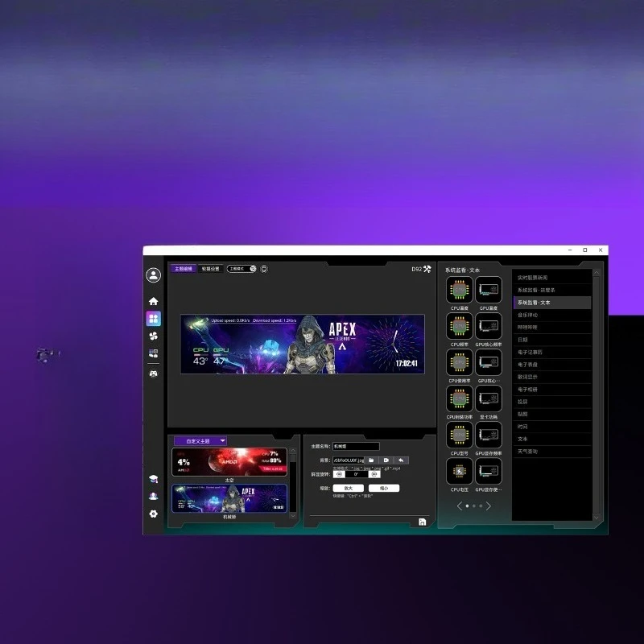Click the theme name input field
Viewport: 644px width, 644px height.
pos(356,447)
